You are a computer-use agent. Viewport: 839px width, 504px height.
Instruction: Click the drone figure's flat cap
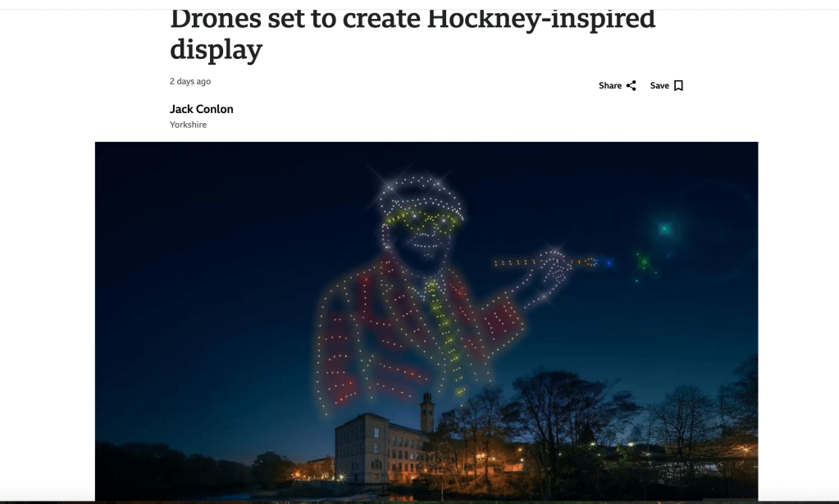pyautogui.click(x=421, y=195)
